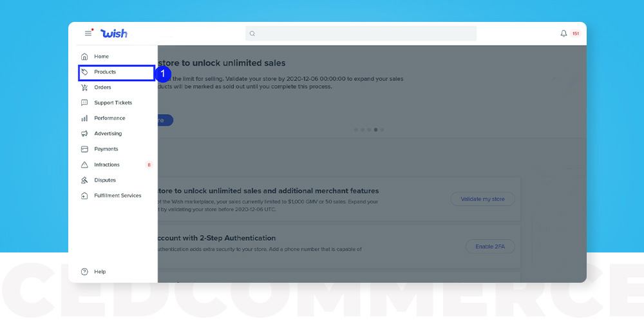The height and width of the screenshot is (322, 644).
Task: Click the Advertising megaphone icon
Action: click(x=84, y=133)
